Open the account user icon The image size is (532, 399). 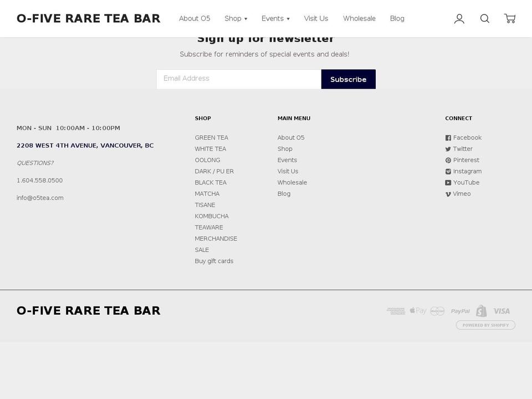[459, 19]
